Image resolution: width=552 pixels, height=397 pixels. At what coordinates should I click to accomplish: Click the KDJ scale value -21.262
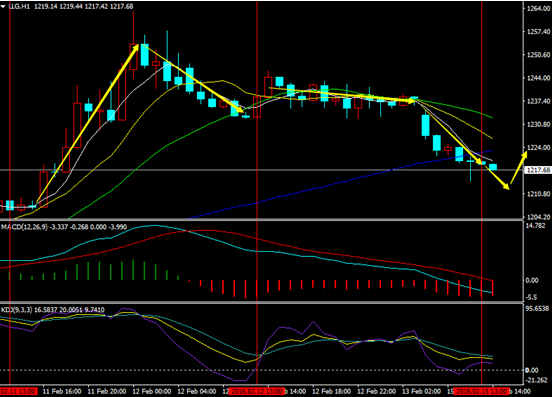pyautogui.click(x=536, y=380)
